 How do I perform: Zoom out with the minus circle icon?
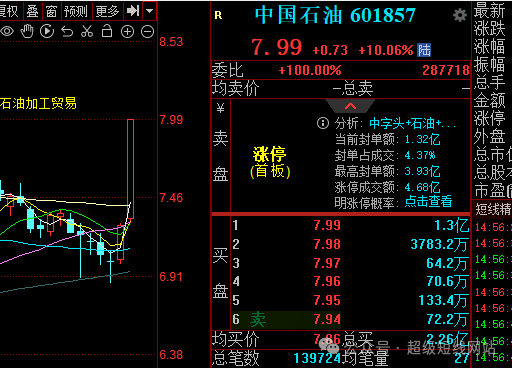coord(147,32)
